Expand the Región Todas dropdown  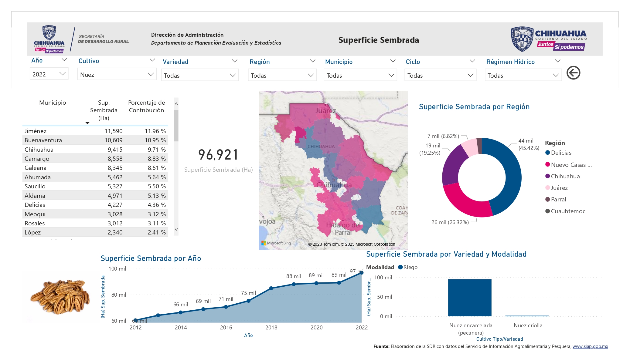tap(282, 75)
